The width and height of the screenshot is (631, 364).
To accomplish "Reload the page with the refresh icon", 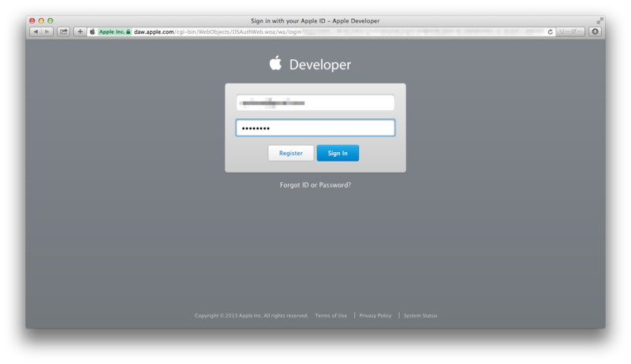I will click(550, 32).
